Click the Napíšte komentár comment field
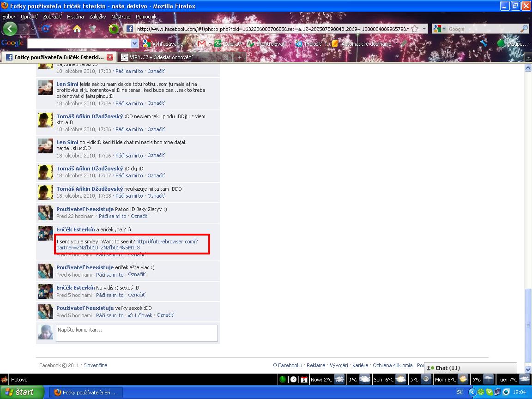The width and height of the screenshot is (532, 399). [136, 333]
